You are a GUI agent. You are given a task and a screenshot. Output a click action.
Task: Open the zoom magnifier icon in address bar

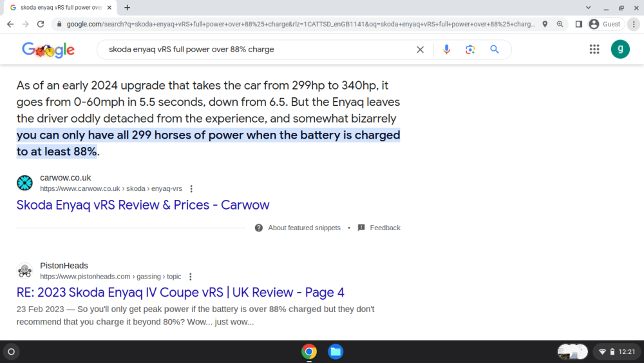pos(560,25)
